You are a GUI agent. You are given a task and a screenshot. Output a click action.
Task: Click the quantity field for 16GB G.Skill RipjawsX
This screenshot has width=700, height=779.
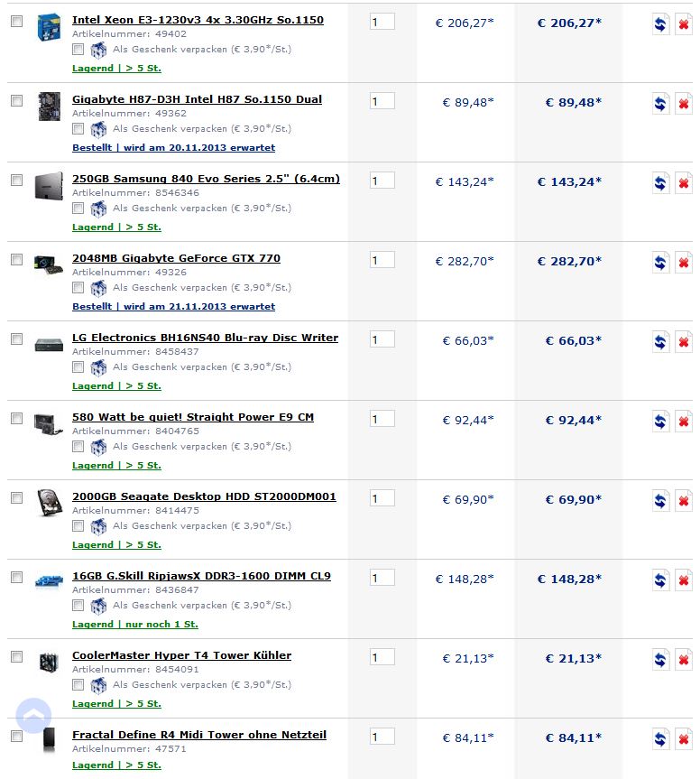pos(382,578)
